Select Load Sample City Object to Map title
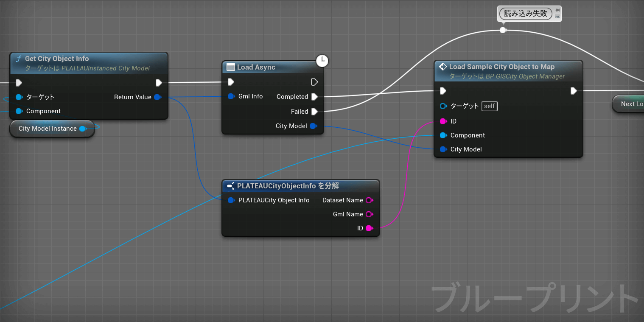 click(502, 67)
